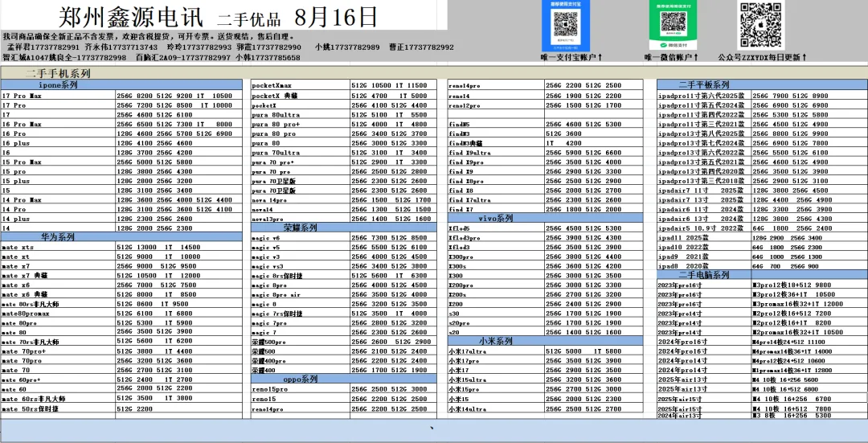
Task: Select the 'oppo系列' header cell
Action: 344,379
